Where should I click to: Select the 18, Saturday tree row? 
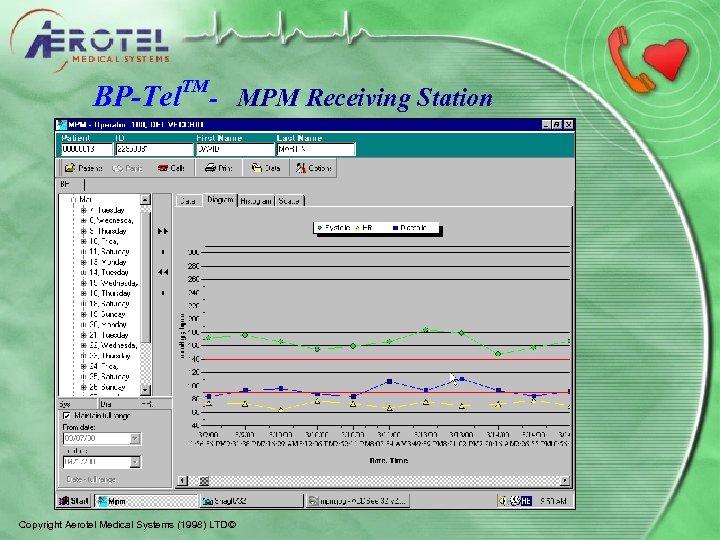coord(109,304)
